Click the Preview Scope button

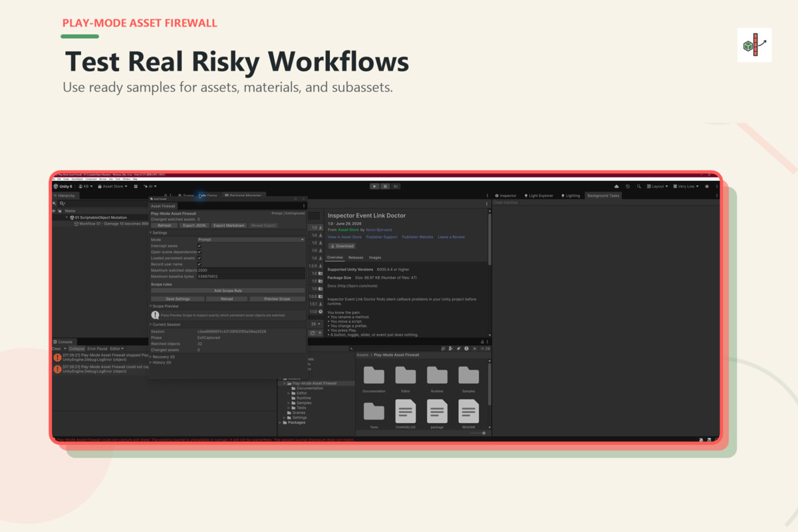coord(277,299)
